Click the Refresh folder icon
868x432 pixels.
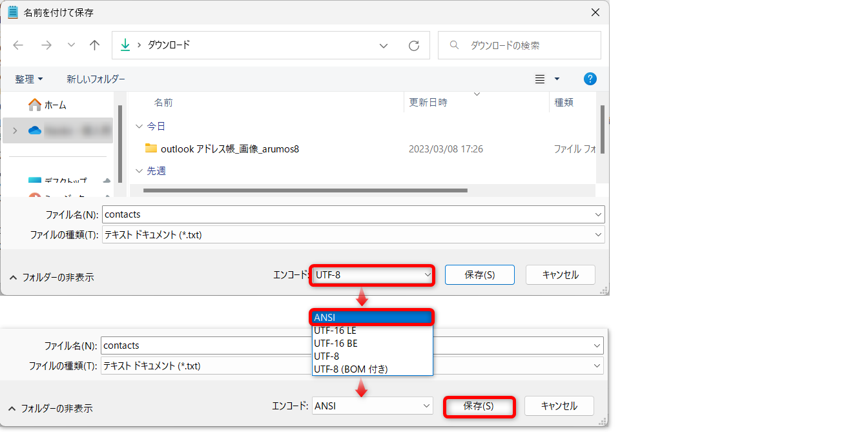414,46
